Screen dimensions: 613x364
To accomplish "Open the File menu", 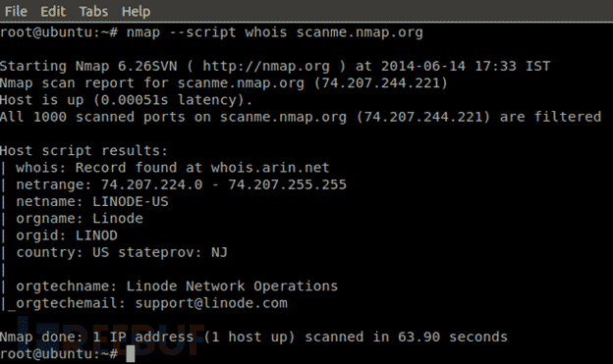I will coord(16,12).
